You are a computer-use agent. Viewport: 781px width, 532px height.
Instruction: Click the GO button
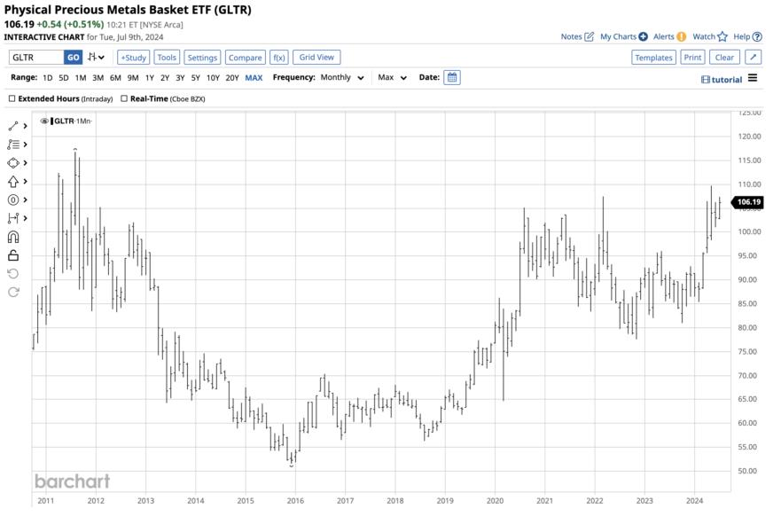[x=73, y=58]
